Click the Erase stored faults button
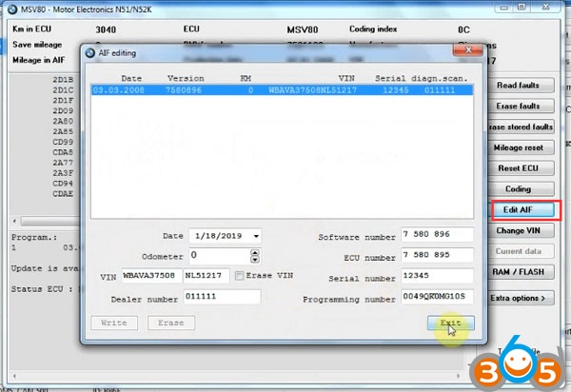 (x=522, y=127)
